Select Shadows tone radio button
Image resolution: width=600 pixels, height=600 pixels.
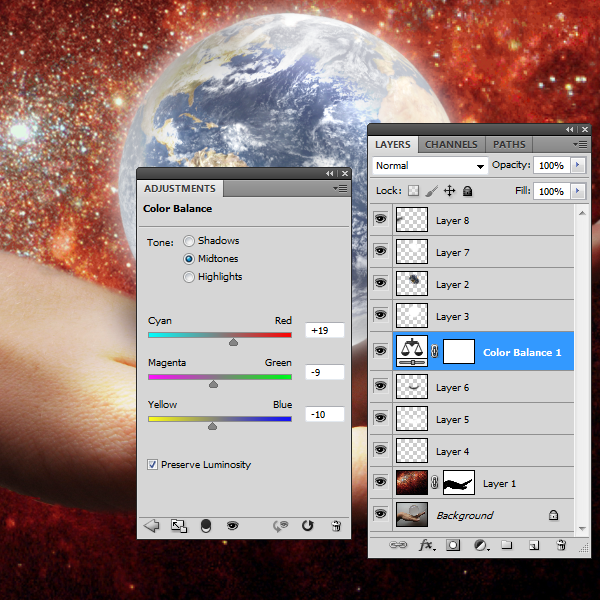[189, 241]
